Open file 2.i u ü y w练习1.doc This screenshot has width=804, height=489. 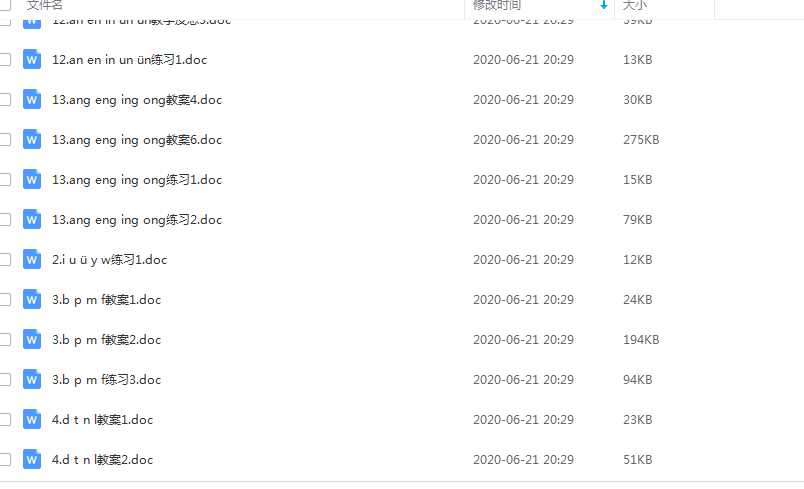point(109,259)
